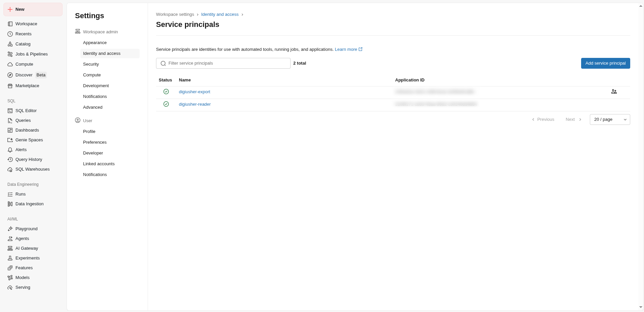Open Experiments flask icon
This screenshot has width=644, height=312.
point(10,258)
